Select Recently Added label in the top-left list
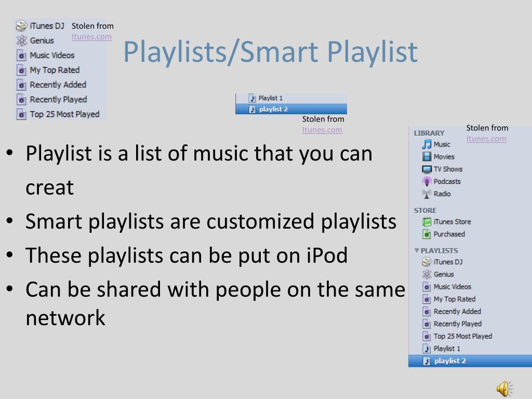This screenshot has height=399, width=532. pyautogui.click(x=58, y=85)
